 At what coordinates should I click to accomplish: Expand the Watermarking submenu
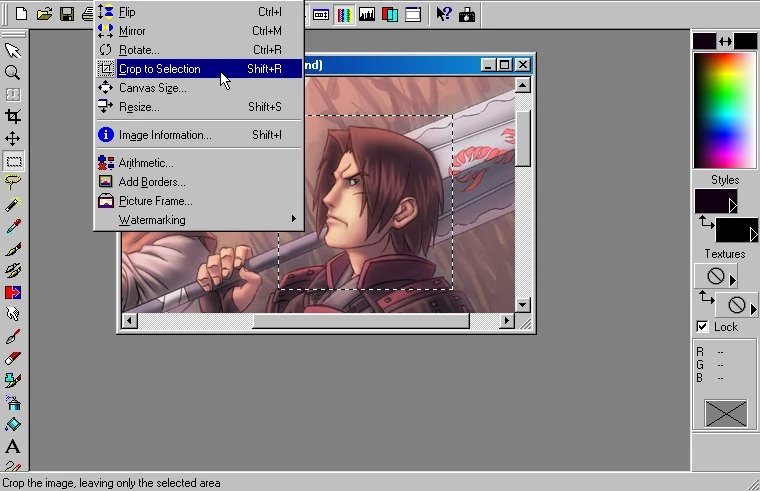point(199,220)
